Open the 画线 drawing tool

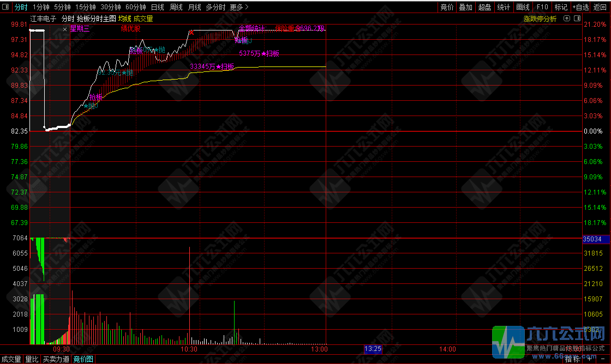[x=523, y=7]
